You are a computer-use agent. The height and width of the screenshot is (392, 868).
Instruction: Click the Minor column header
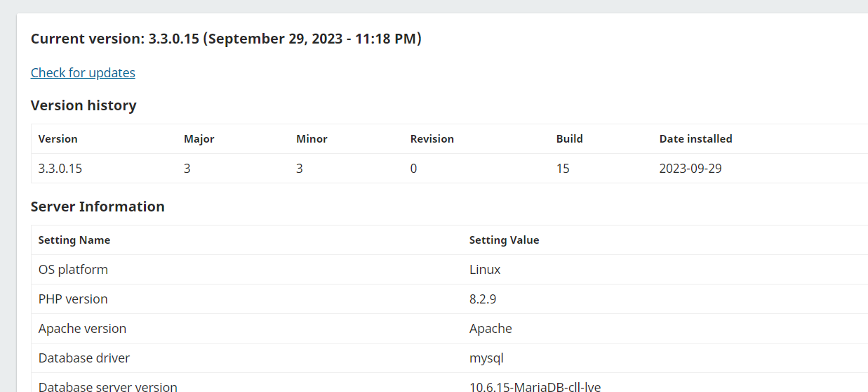[312, 139]
